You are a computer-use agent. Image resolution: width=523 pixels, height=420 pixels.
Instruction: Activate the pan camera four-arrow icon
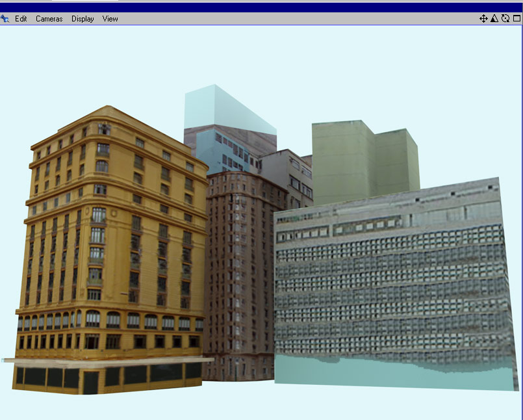point(483,18)
